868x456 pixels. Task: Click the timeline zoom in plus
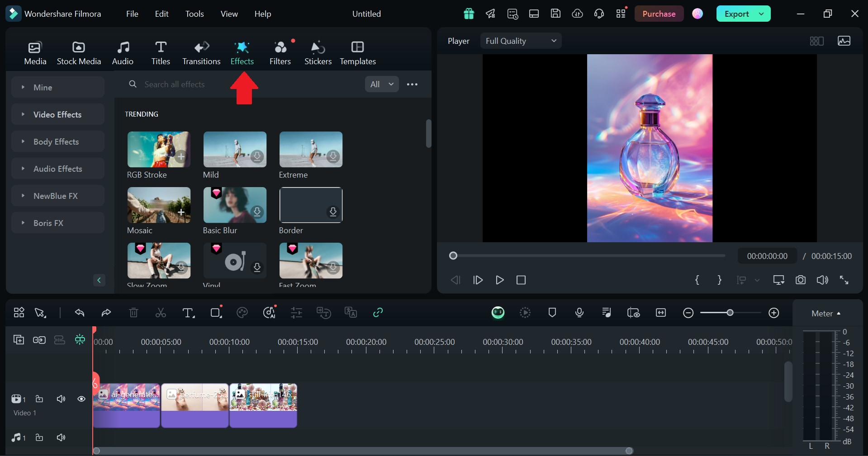tap(774, 313)
